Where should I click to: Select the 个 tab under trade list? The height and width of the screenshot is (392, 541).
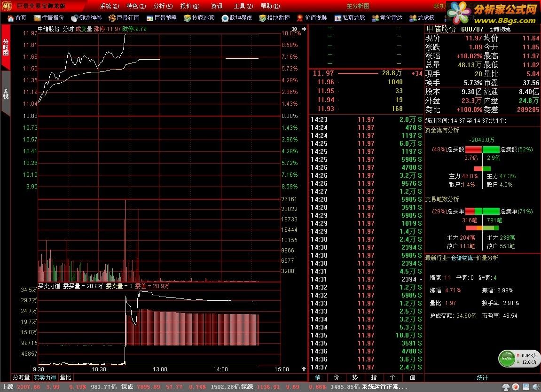coord(392,377)
